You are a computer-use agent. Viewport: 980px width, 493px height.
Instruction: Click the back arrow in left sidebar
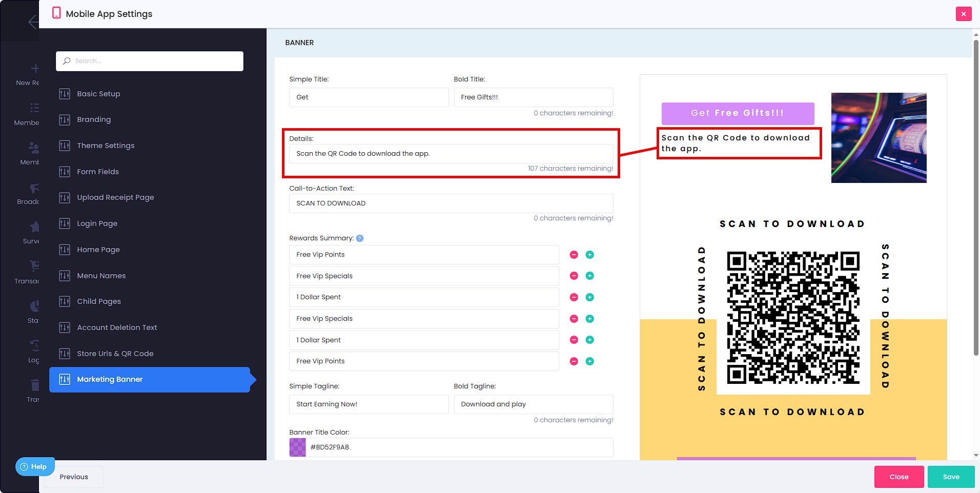pyautogui.click(x=33, y=22)
